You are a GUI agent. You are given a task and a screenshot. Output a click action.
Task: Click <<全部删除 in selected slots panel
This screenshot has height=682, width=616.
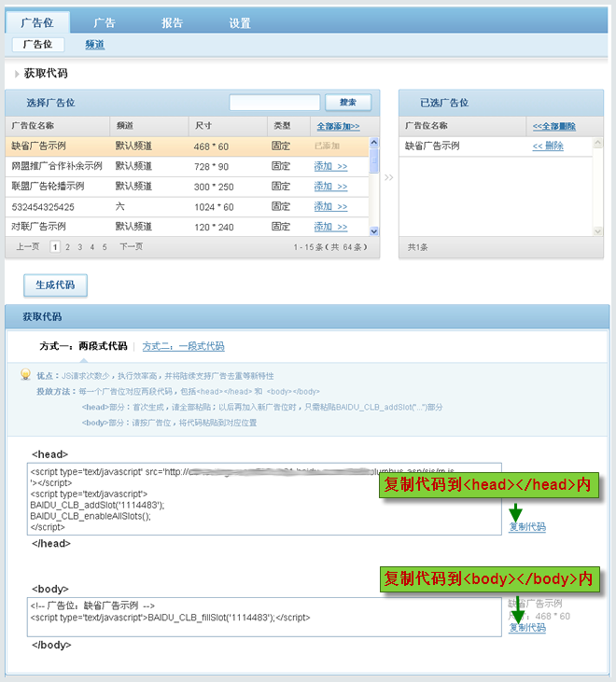click(x=554, y=126)
